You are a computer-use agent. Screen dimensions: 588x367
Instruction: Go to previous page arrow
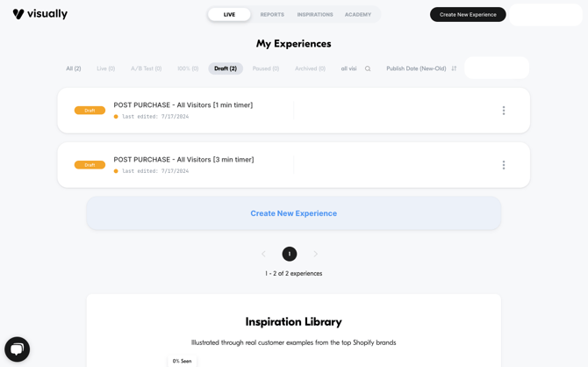point(263,254)
